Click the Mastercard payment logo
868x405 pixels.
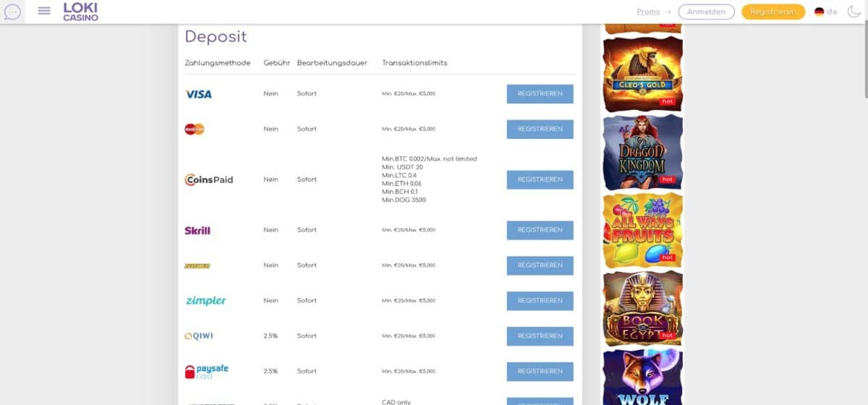point(195,129)
